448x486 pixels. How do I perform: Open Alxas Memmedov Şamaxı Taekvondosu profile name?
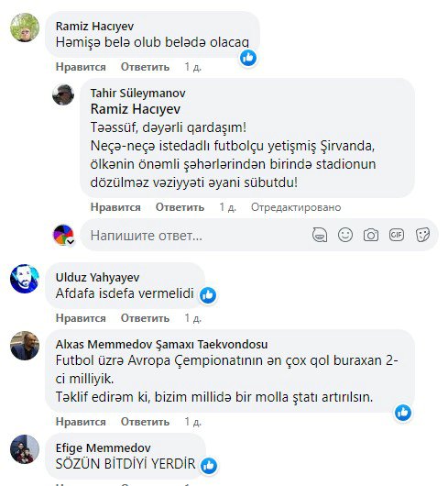(x=161, y=344)
